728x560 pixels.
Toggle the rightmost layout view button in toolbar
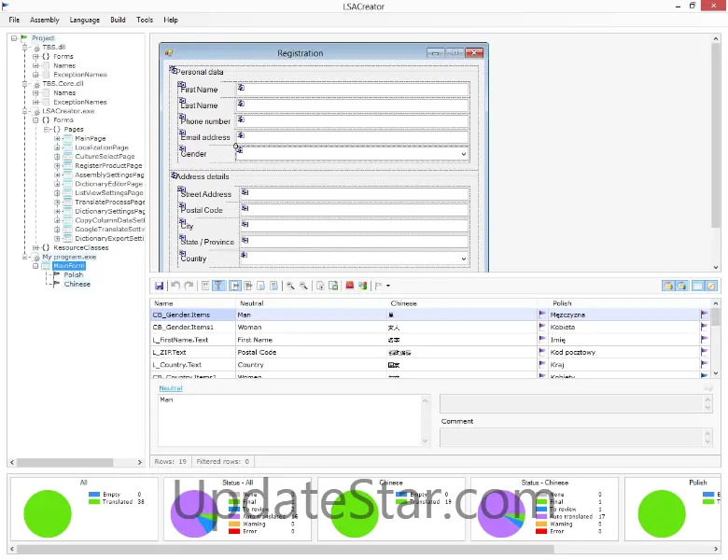point(711,286)
